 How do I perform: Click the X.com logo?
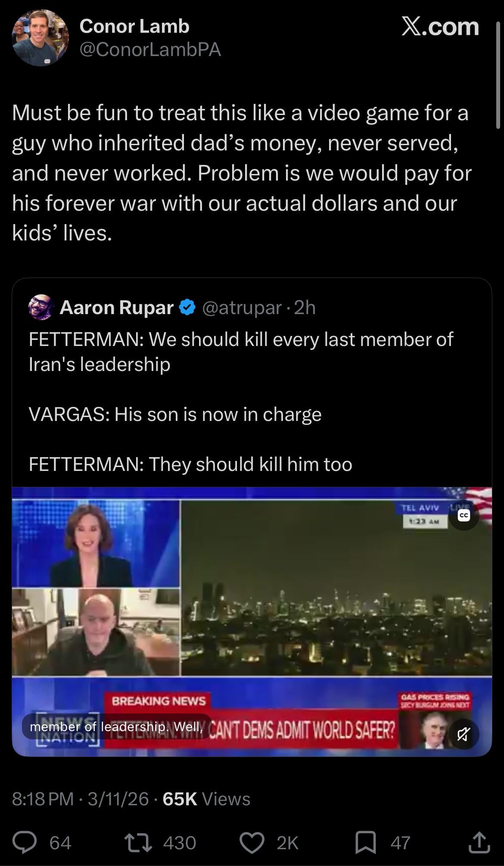[x=440, y=27]
